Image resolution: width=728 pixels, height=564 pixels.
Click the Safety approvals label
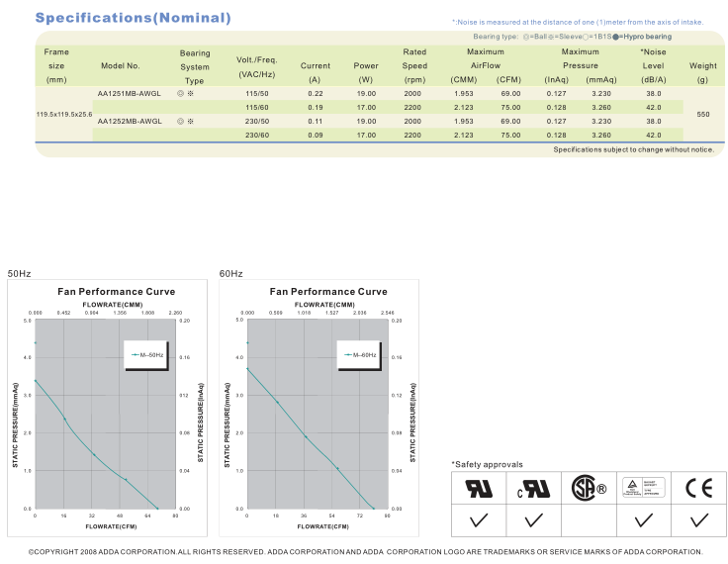(x=487, y=465)
